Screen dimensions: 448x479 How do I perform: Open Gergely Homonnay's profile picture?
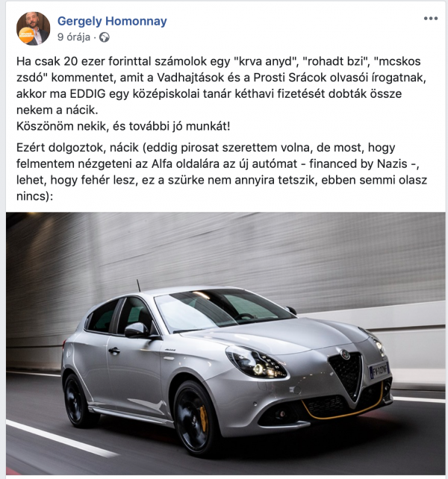(x=33, y=28)
